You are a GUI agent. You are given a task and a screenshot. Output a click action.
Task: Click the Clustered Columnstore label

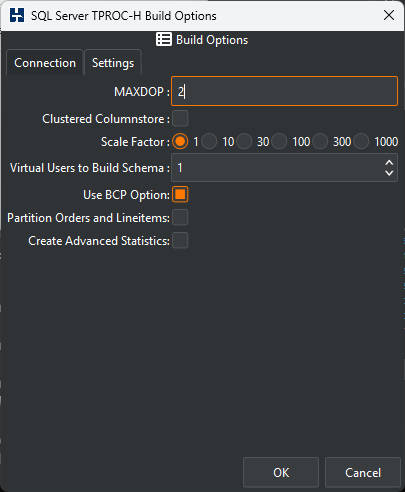click(x=106, y=119)
